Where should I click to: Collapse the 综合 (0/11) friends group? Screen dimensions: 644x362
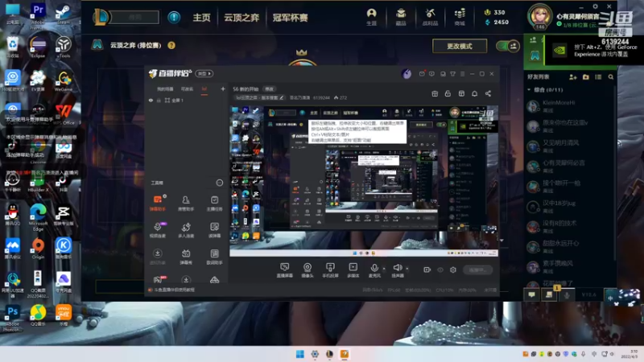point(529,89)
